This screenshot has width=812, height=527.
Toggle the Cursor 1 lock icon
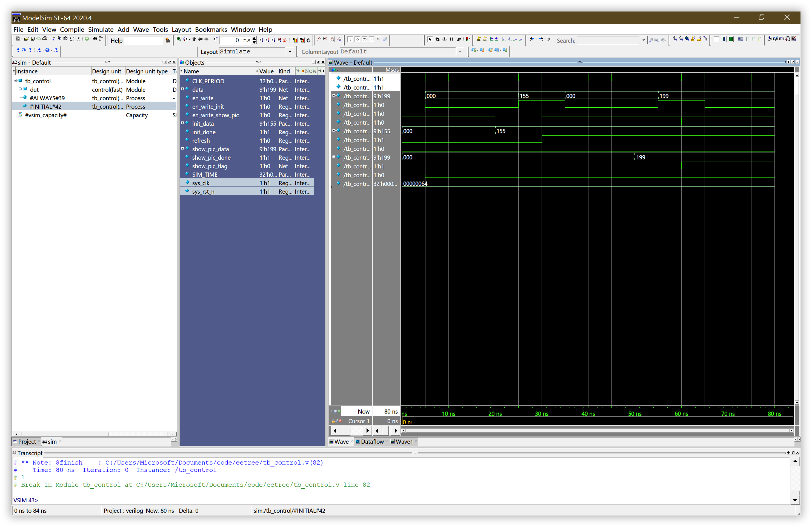[x=333, y=421]
